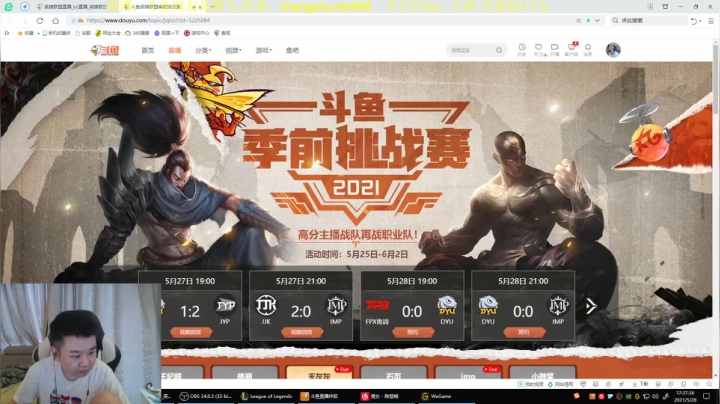The width and height of the screenshot is (720, 404).
Task: Select the 石页 streamer tab
Action: pos(394,373)
